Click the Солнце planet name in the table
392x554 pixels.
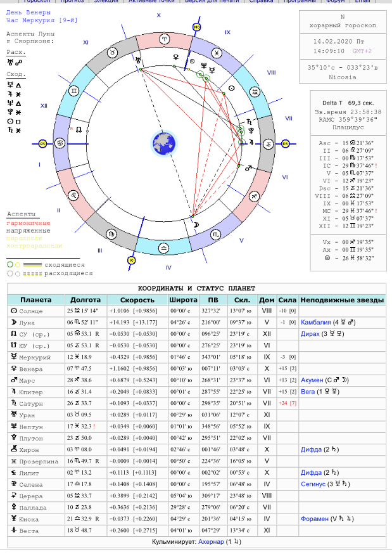(30, 311)
